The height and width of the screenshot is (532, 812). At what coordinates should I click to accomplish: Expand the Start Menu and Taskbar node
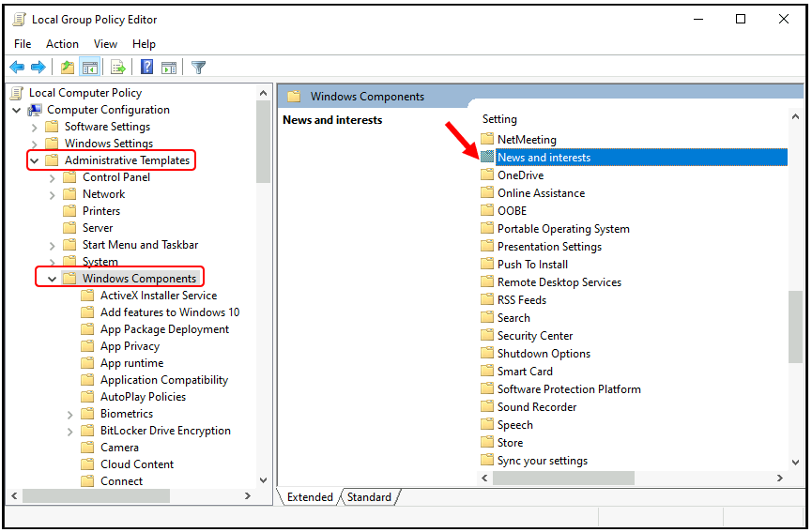(52, 246)
